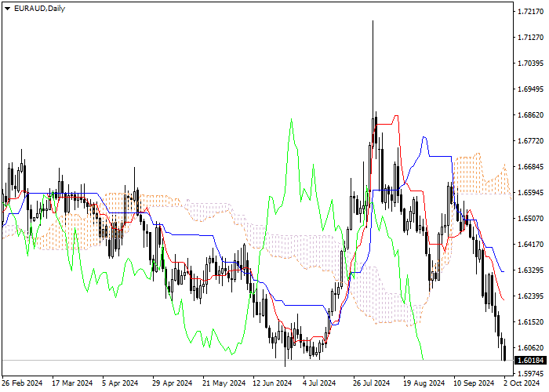The width and height of the screenshot is (549, 392).
Task: Open the EURAUD chart dropdown arrow
Action: (7, 9)
